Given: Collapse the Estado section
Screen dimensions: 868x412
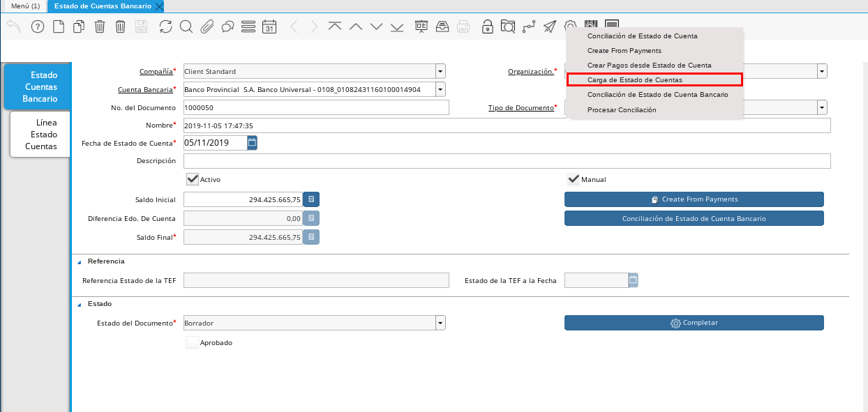Looking at the screenshot, I should [79, 305].
